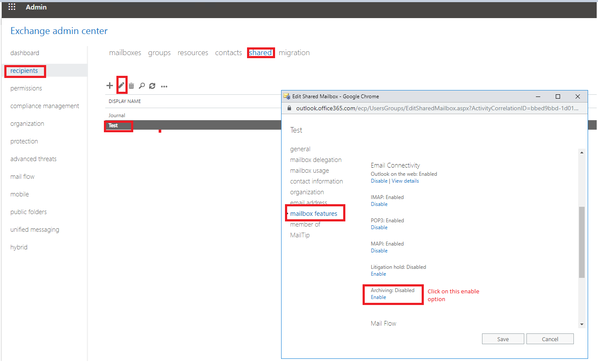The image size is (598, 364).
Task: Switch to shared tab
Action: coord(260,53)
